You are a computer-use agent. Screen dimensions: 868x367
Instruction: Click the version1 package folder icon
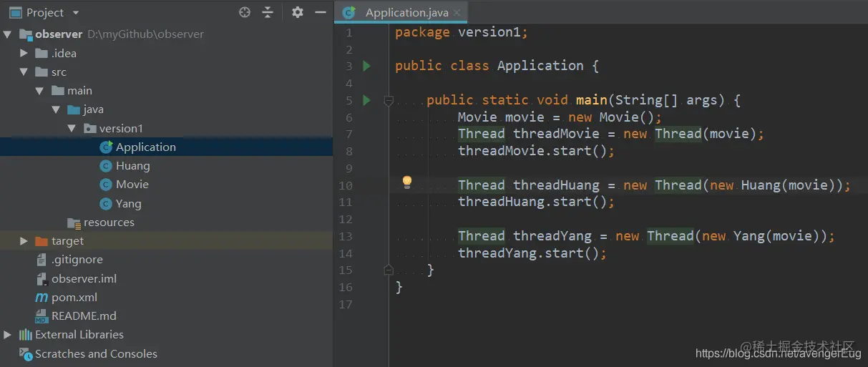[90, 129]
